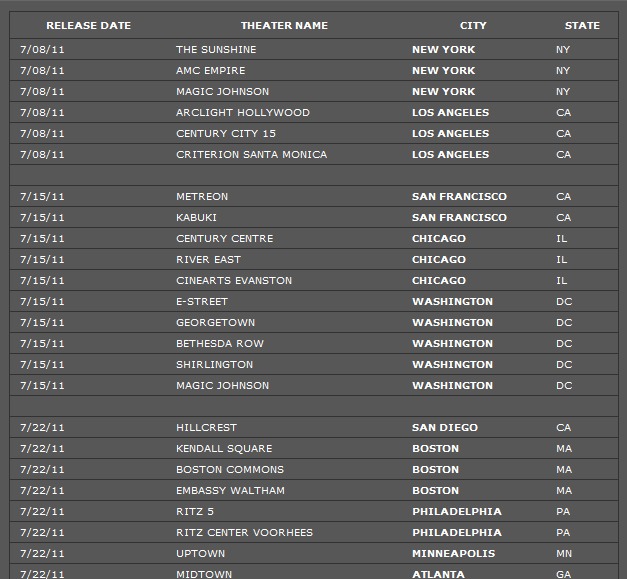Screen dimensions: 627x579
Task: Click NEW YORK city in THE SUNSHINE row
Action: click(443, 50)
